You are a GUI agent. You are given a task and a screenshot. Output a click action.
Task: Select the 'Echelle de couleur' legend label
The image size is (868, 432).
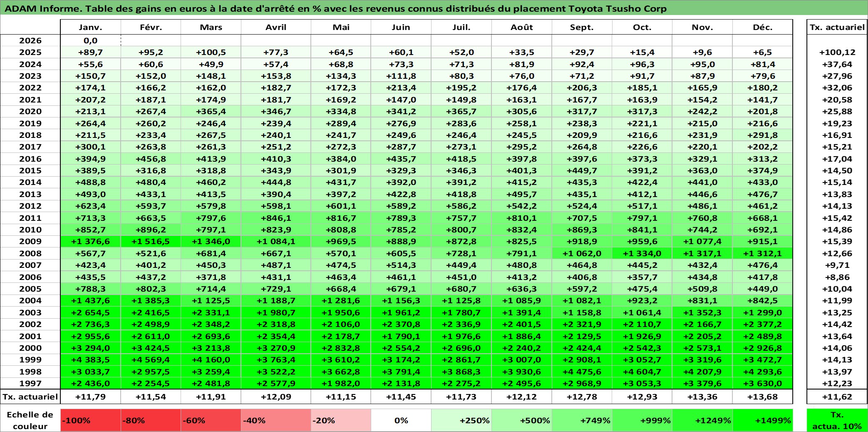tap(30, 420)
